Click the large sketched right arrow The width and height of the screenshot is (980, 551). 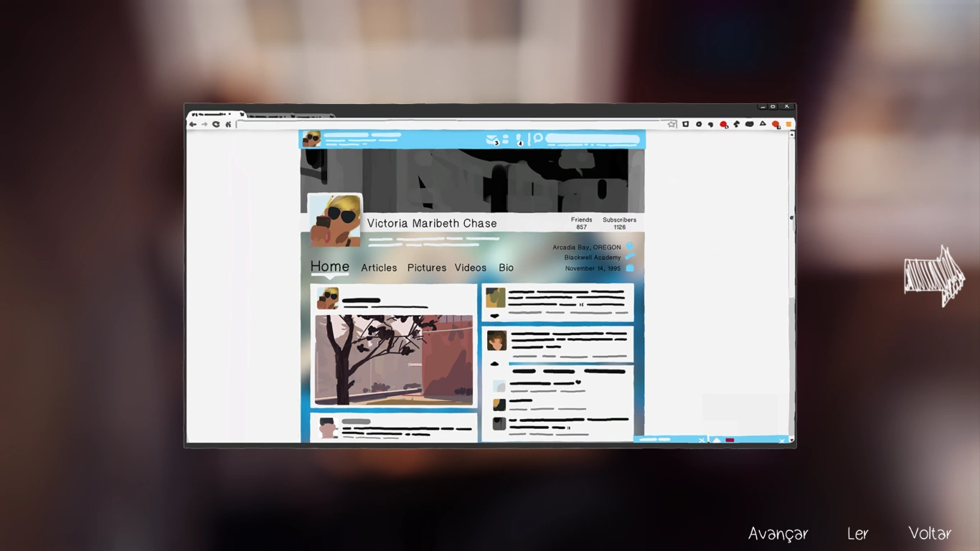coord(934,276)
